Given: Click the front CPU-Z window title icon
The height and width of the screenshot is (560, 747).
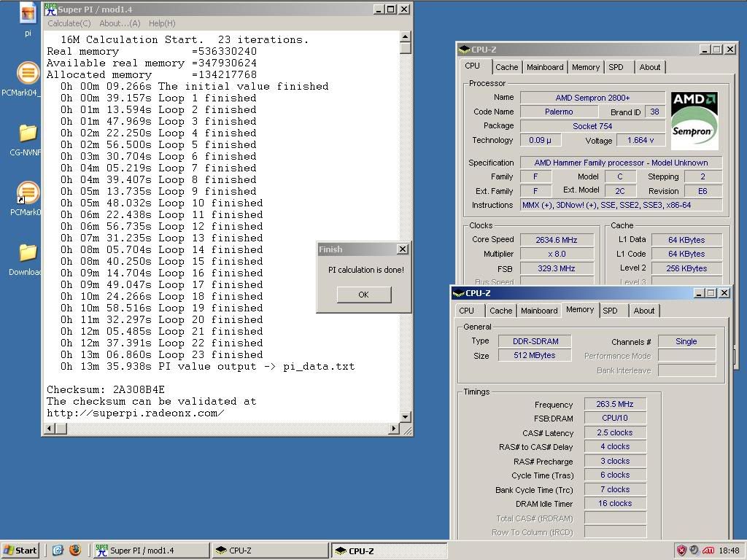Looking at the screenshot, I should (458, 293).
